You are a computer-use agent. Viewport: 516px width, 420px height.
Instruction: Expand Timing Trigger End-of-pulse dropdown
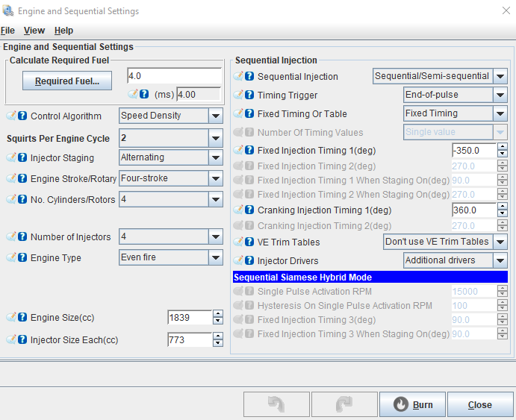point(456,95)
